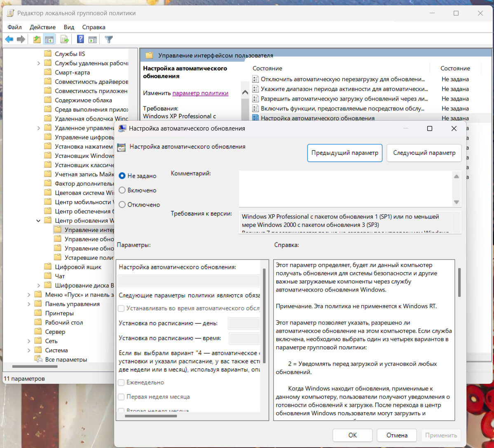Click the Up One Level folder icon
This screenshot has height=448, width=494.
coord(37,40)
